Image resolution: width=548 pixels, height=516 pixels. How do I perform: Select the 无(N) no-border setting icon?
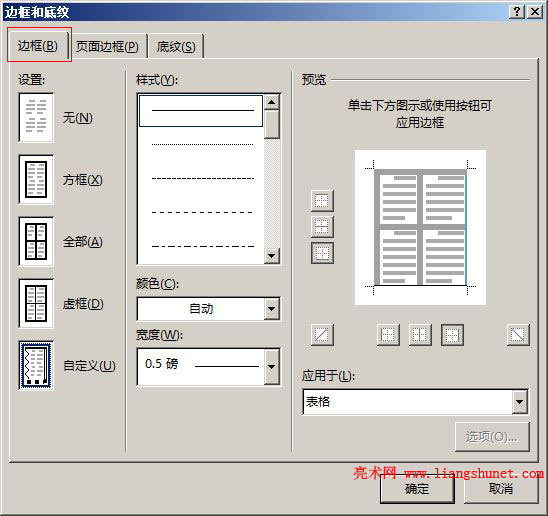[36, 117]
